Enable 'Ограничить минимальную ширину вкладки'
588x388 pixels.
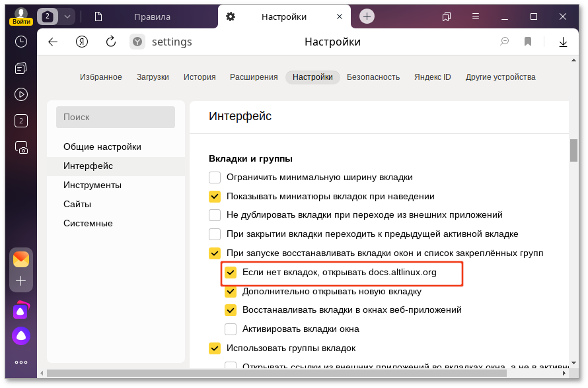coord(215,177)
